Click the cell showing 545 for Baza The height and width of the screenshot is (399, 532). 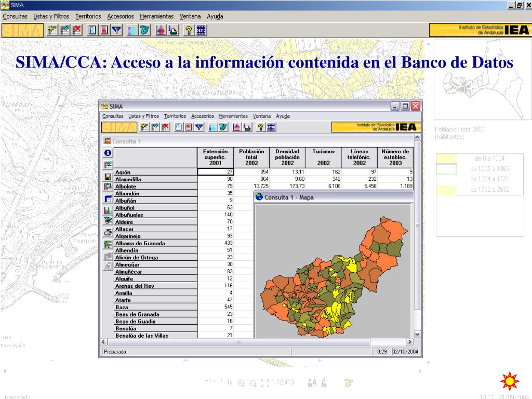pyautogui.click(x=216, y=307)
